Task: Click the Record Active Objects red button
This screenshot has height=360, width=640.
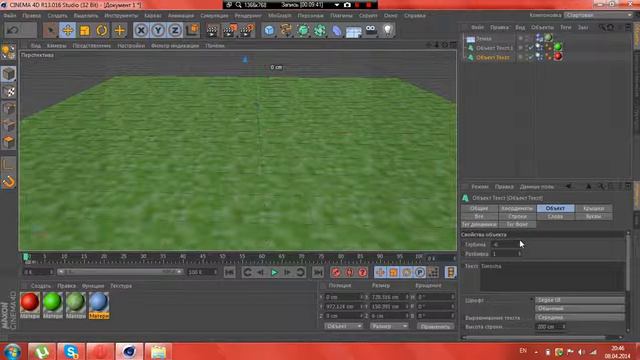Action: click(x=336, y=272)
